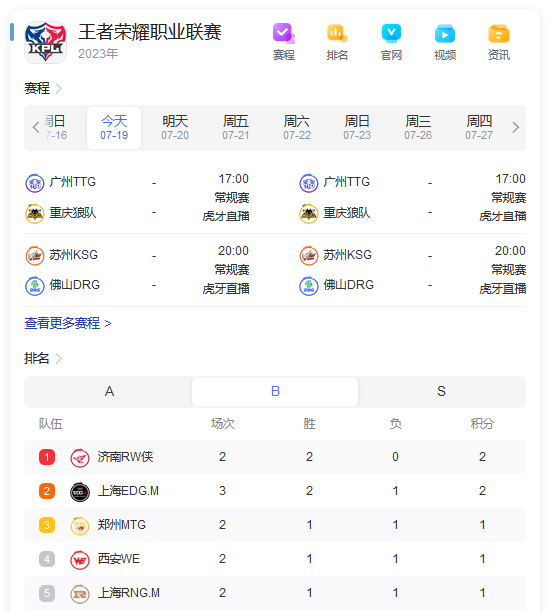Open the 视频 video icon

point(445,34)
